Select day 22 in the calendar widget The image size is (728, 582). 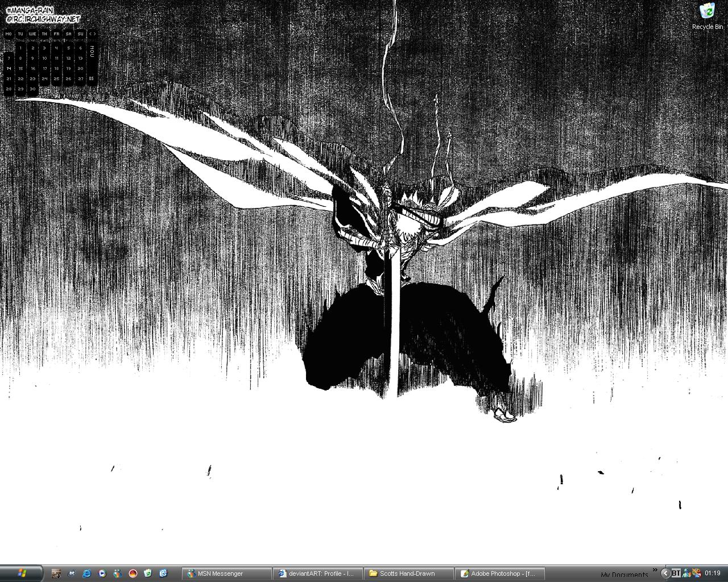coord(20,78)
